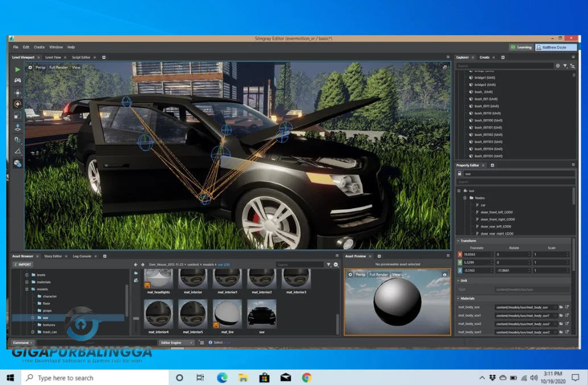Open the Command dropdown in the status bar
The width and height of the screenshot is (588, 385).
click(23, 343)
